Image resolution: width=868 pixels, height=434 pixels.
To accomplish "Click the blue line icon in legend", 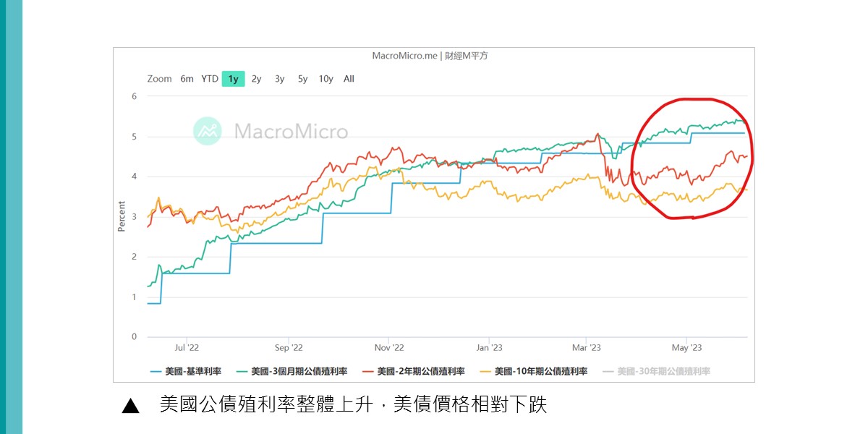I will (156, 371).
